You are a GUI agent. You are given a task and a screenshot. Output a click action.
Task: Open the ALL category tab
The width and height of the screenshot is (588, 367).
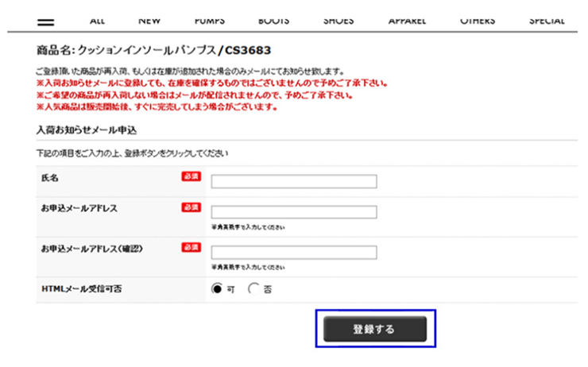coord(98,21)
